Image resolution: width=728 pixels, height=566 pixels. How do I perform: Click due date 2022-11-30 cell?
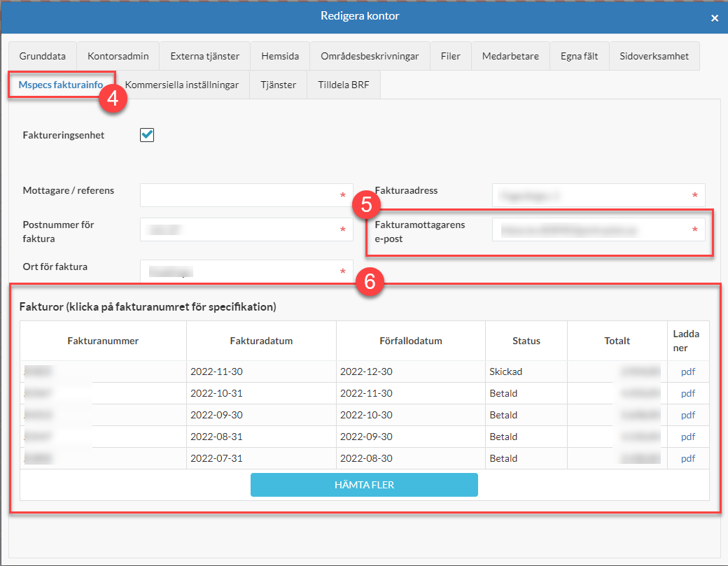411,393
